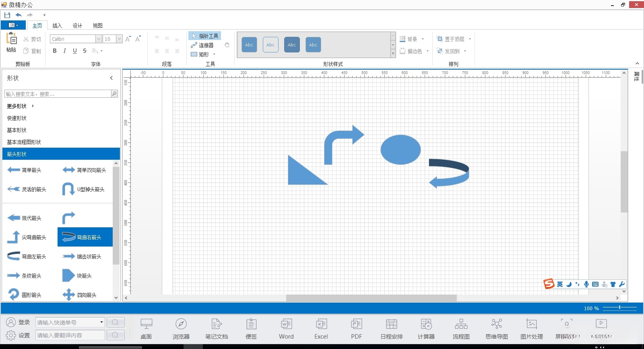This screenshot has height=349, width=644.
Task: Switch to the 设计 ribbon tab
Action: [x=77, y=26]
